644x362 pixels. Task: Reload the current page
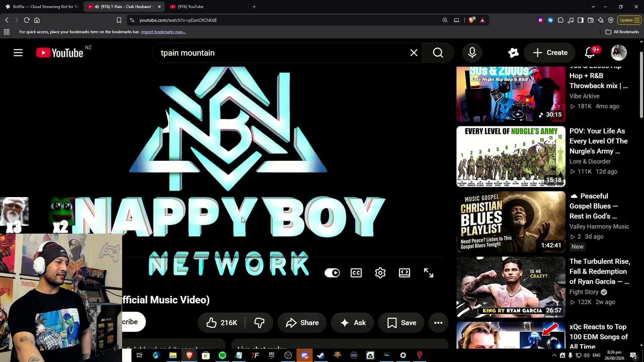(27, 20)
